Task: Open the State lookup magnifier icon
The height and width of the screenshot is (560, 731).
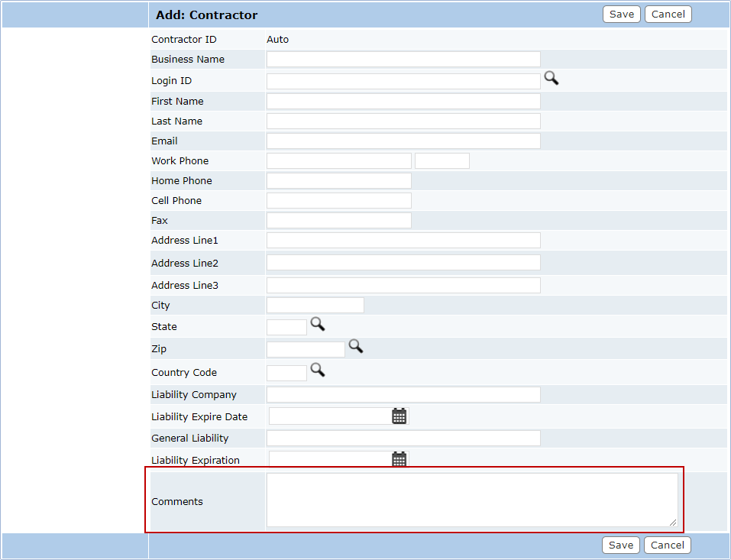Action: tap(317, 325)
